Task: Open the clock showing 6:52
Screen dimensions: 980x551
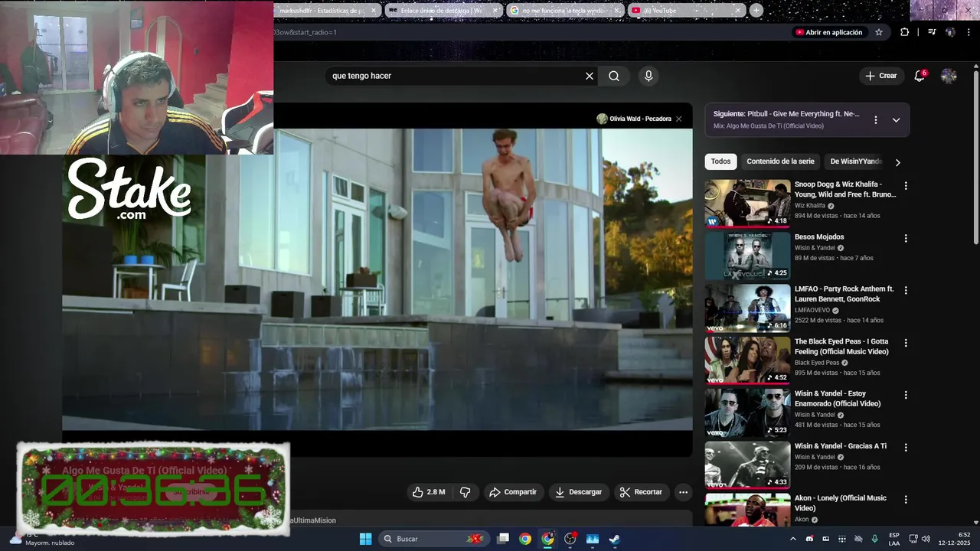Action: point(954,539)
